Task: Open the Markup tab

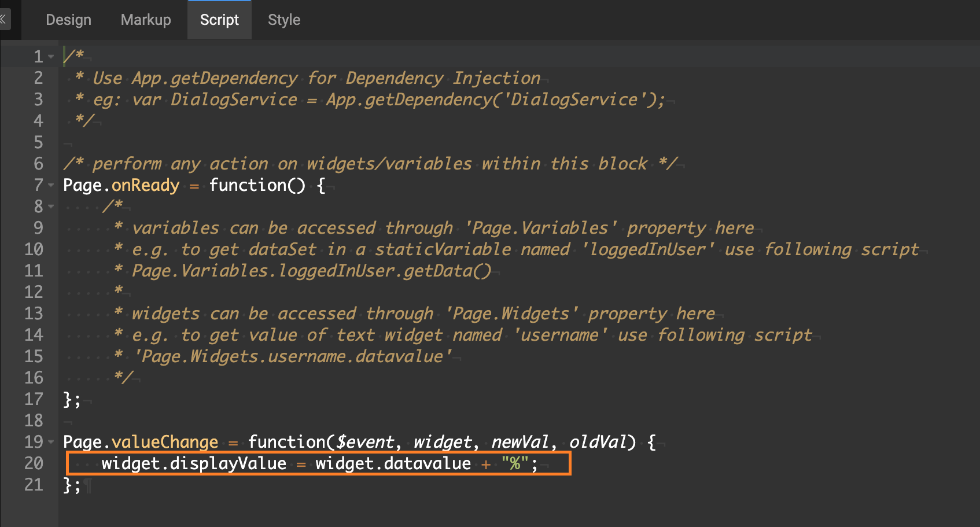Action: pyautogui.click(x=146, y=20)
